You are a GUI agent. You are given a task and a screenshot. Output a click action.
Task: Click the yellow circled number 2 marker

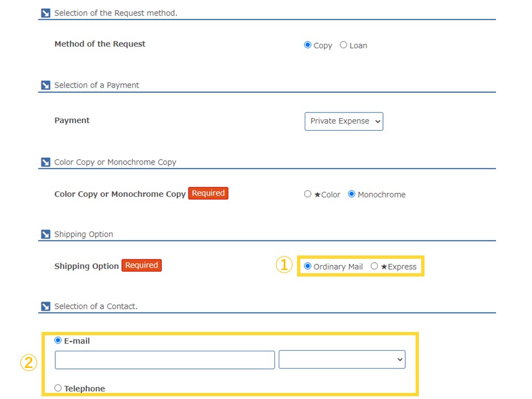coord(28,362)
